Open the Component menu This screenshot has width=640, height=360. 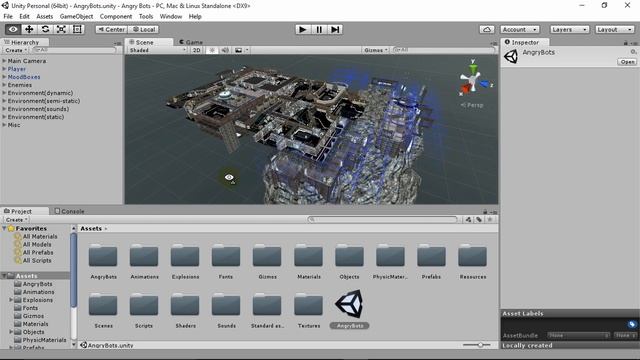tap(116, 16)
